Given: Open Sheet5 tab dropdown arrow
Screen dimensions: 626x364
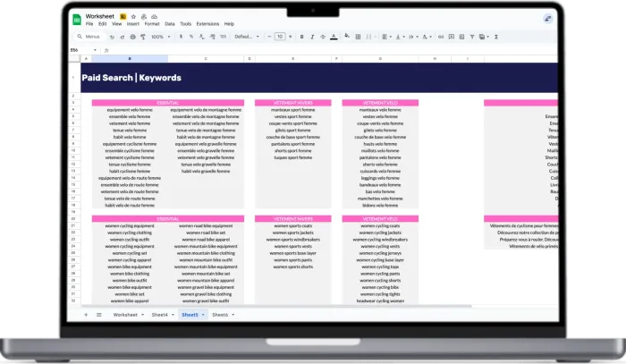Looking at the screenshot, I should (203, 315).
